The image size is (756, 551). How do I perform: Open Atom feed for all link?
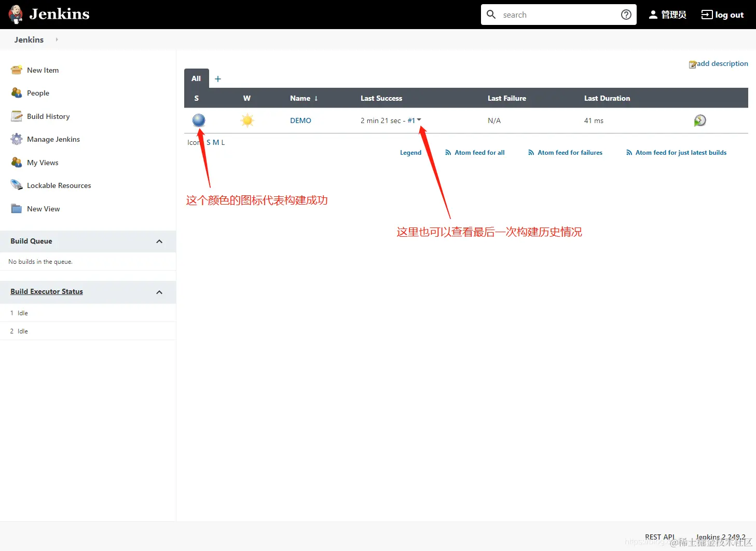[479, 153]
